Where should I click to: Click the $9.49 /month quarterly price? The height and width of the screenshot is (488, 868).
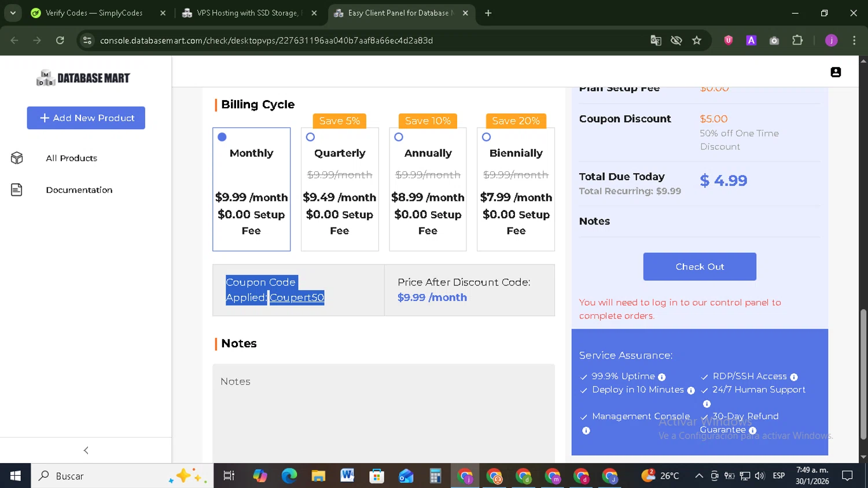pos(340,197)
